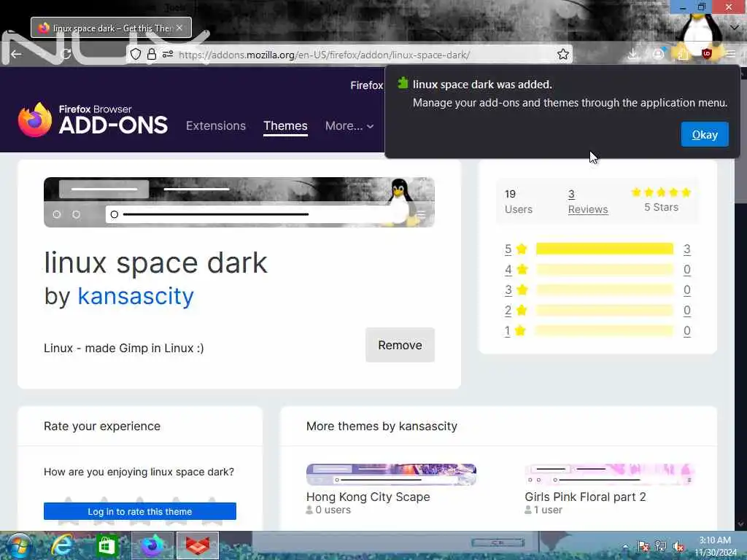
Task: Click the linux space dark theme preview image
Action: pyautogui.click(x=239, y=202)
